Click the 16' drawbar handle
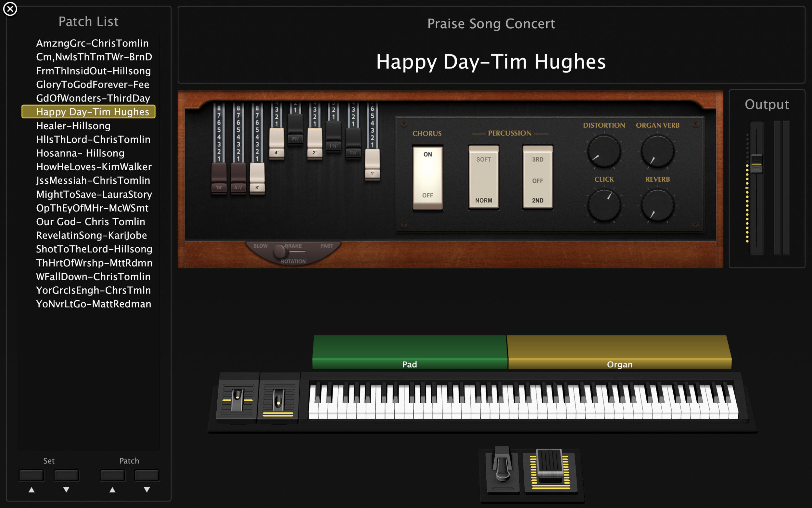Screen dimensions: 812x508 (x=219, y=178)
